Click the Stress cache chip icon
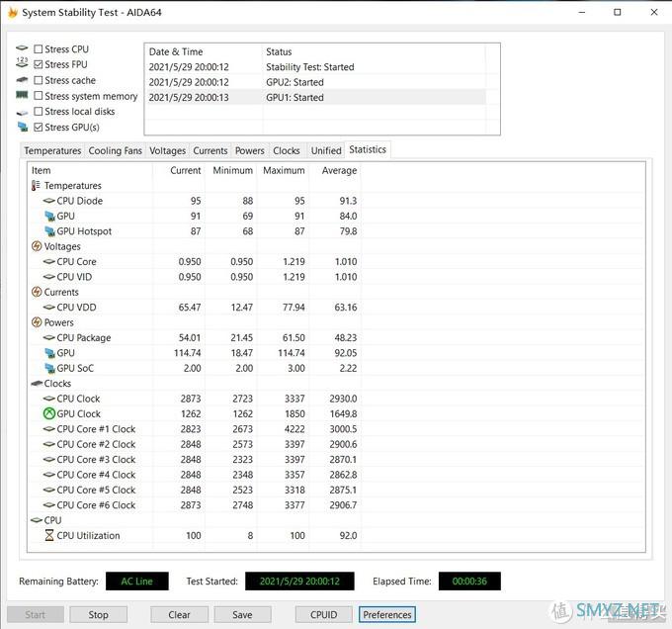This screenshot has width=672, height=629. 22,80
